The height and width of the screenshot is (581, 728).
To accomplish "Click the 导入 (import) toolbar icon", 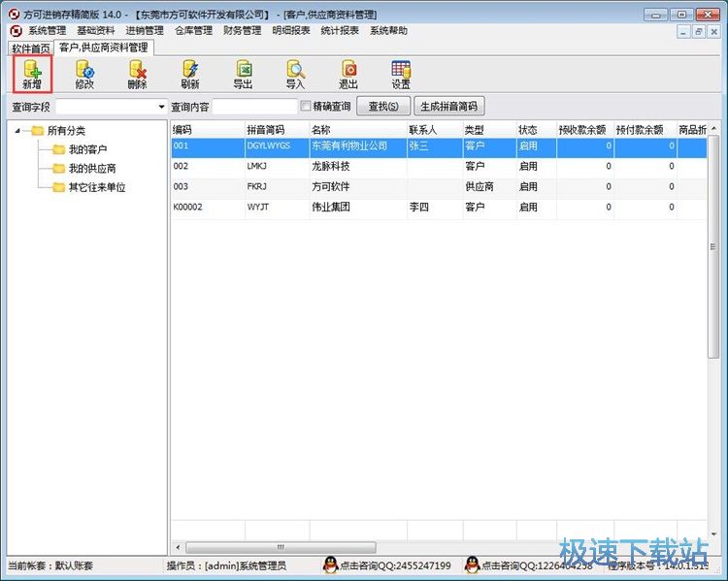I will tap(295, 75).
